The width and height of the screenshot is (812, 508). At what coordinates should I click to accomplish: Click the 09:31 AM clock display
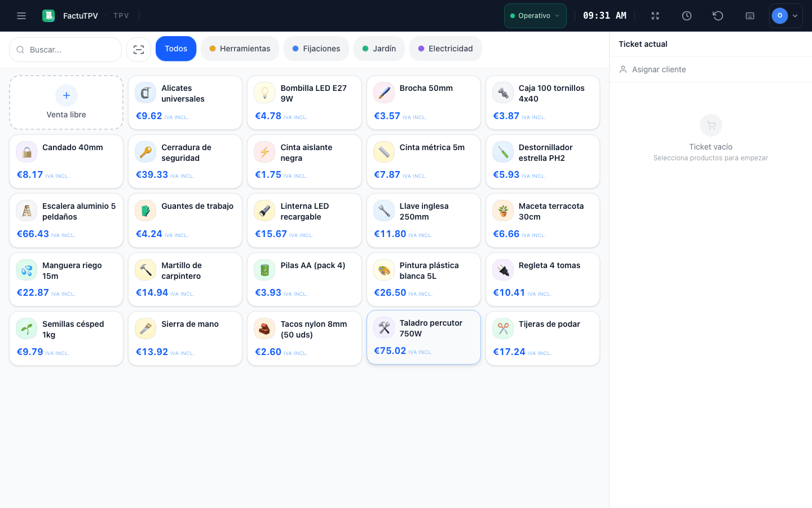604,16
